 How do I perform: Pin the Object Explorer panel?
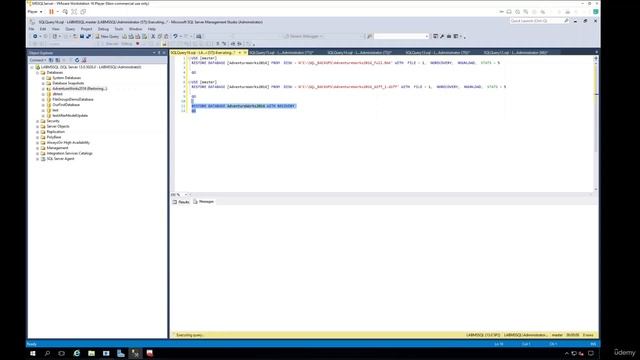click(159, 53)
